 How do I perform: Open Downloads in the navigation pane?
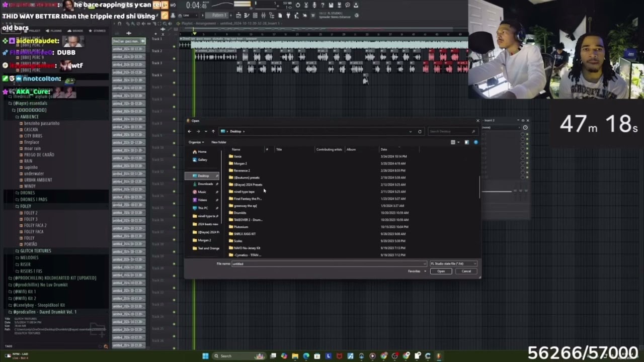[x=203, y=184]
